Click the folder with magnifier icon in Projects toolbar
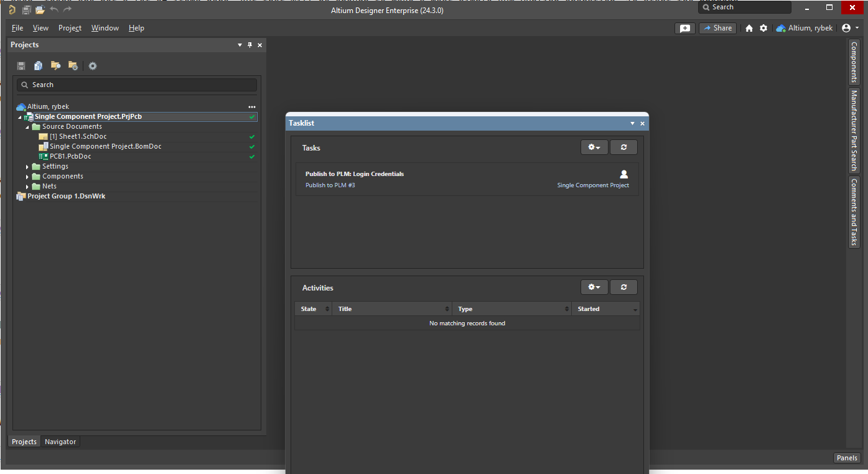This screenshot has height=474, width=868. pos(56,66)
